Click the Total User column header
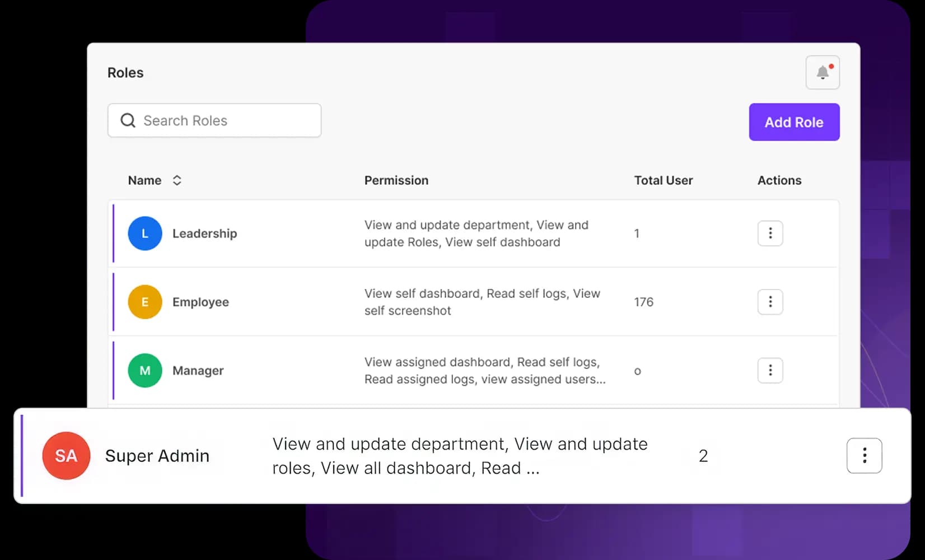 click(x=663, y=180)
